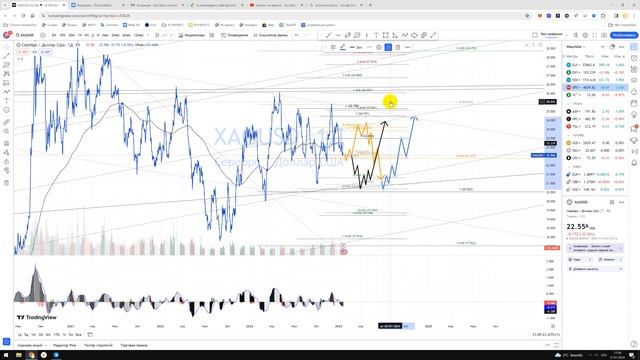The image size is (640, 360).
Task: Open the browser new tab plus button
Action: click(370, 5)
